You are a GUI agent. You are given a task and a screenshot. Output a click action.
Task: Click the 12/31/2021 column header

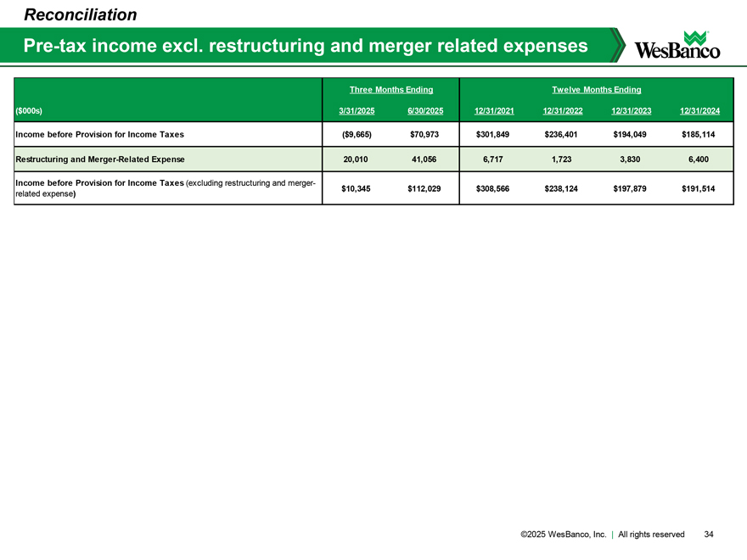494,111
